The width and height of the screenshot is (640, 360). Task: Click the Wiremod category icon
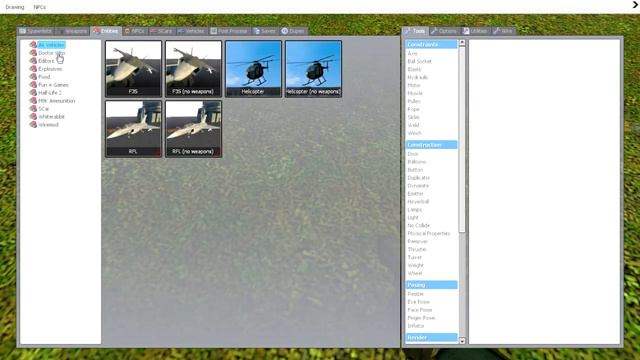[x=33, y=124]
